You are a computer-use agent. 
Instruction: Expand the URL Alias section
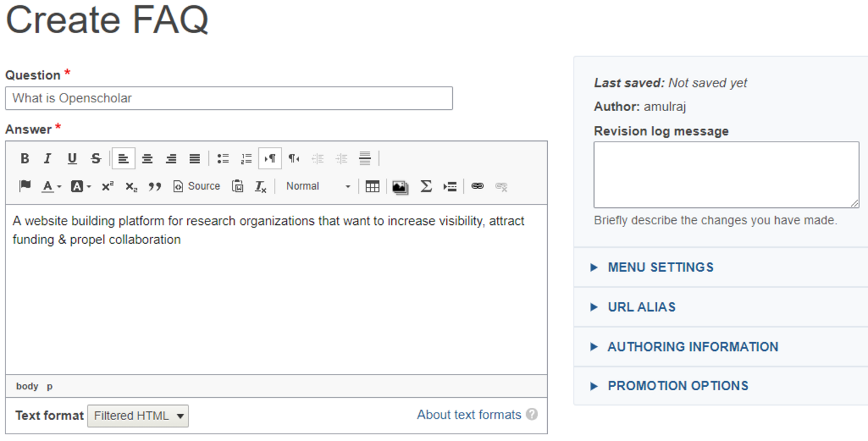tap(641, 307)
